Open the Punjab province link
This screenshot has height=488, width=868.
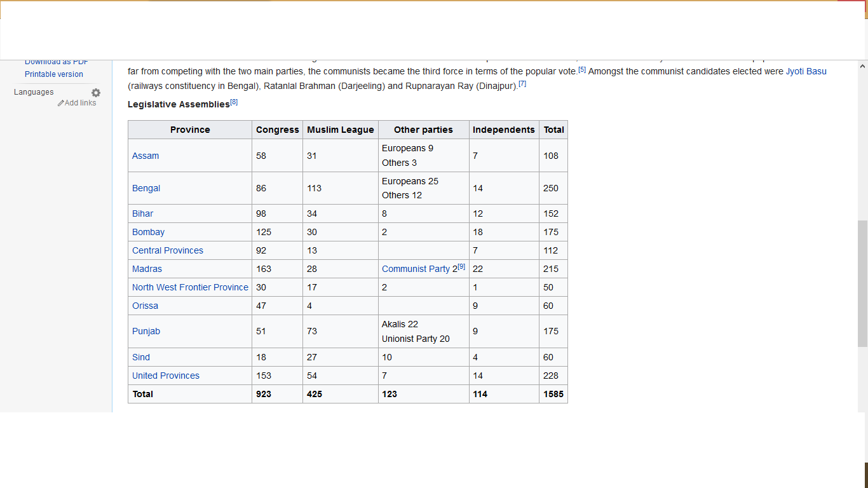click(x=146, y=331)
